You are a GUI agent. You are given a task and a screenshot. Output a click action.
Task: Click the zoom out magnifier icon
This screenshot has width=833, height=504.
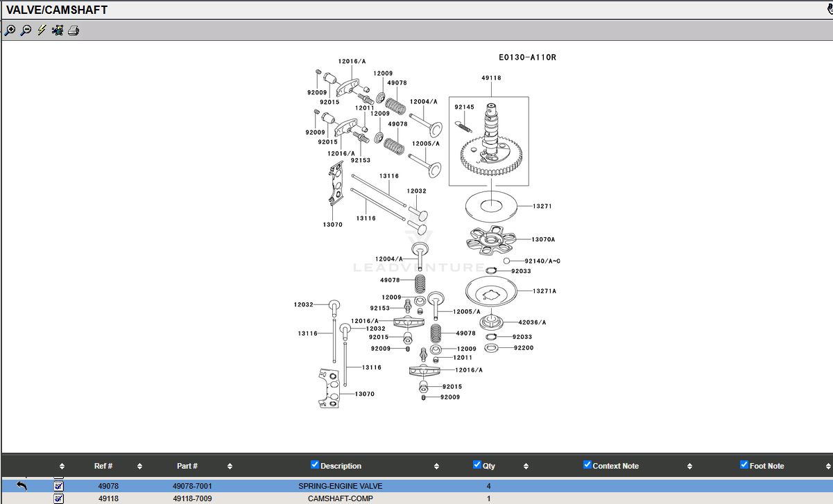pyautogui.click(x=26, y=31)
